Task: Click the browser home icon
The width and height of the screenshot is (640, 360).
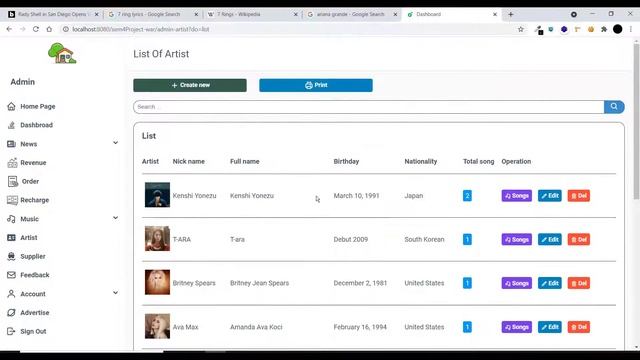Action: point(49,29)
